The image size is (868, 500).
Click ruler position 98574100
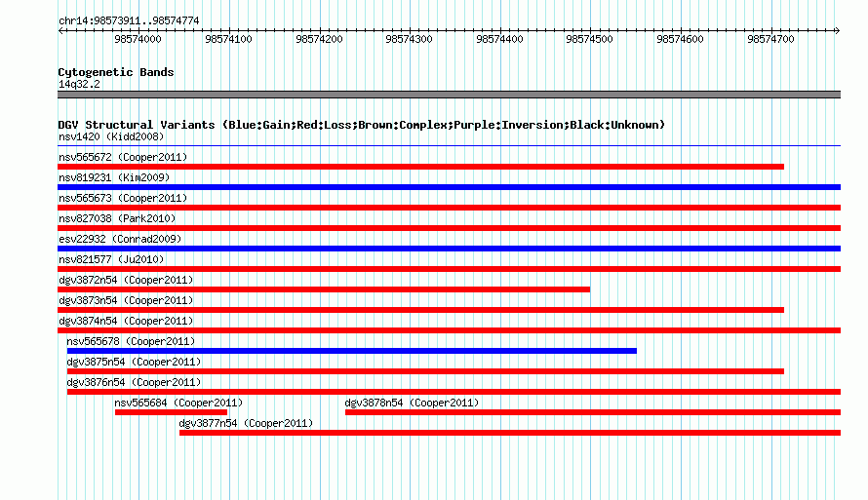pyautogui.click(x=228, y=39)
